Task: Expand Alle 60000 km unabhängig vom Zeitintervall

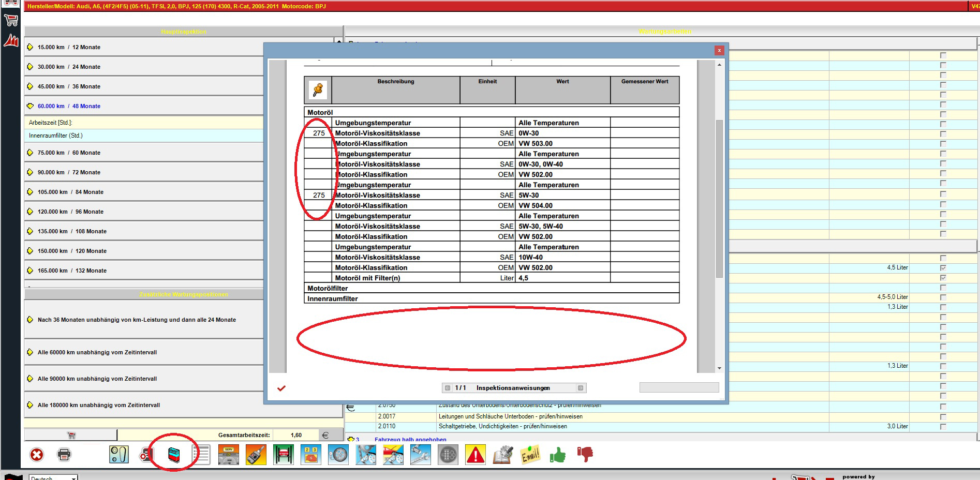Action: [x=30, y=352]
